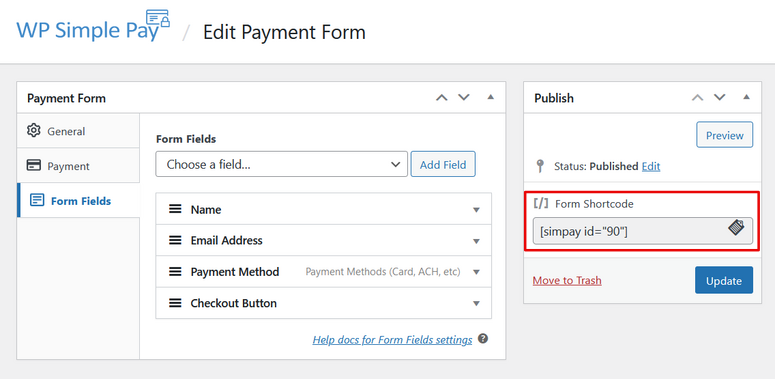Click the Email Address drag handle icon

click(175, 240)
